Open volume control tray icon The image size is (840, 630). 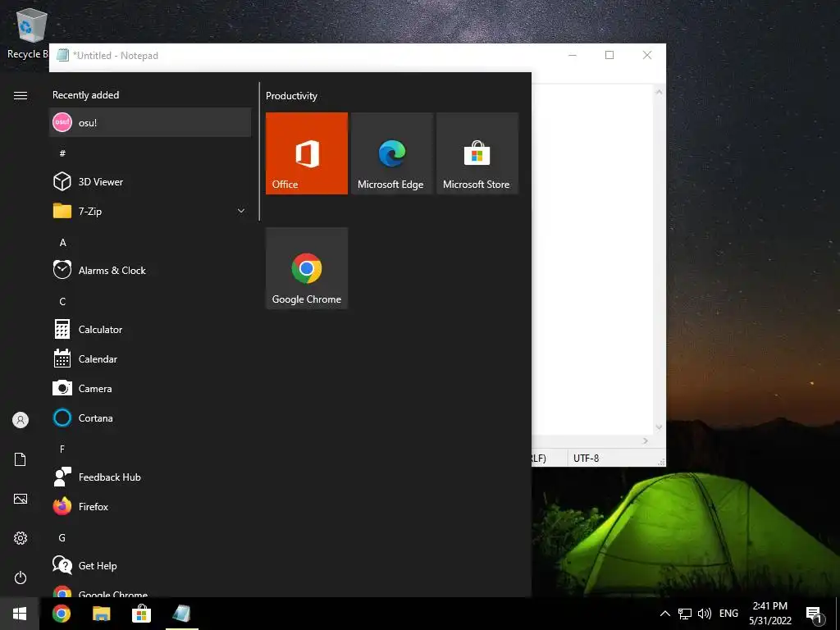point(705,614)
